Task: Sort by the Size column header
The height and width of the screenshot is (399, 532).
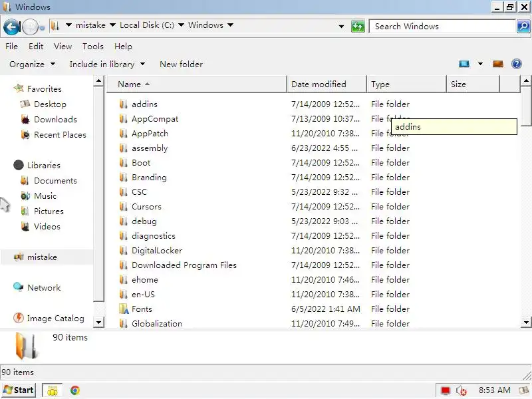Action: pos(473,84)
